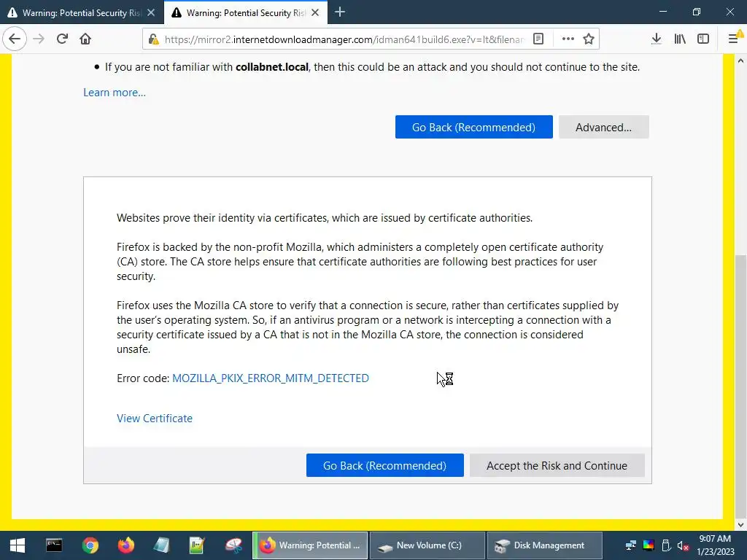
Task: Toggle reader view icon in address bar
Action: pyautogui.click(x=538, y=39)
